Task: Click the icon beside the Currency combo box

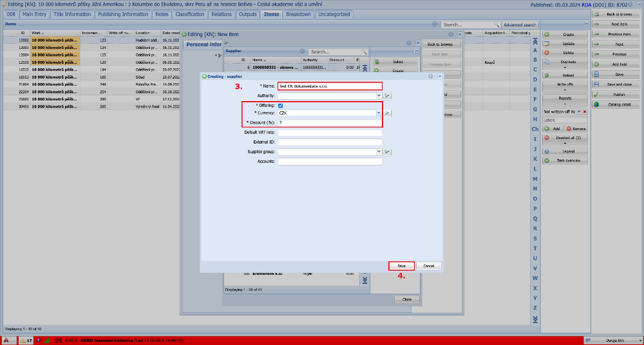Action: [x=387, y=113]
